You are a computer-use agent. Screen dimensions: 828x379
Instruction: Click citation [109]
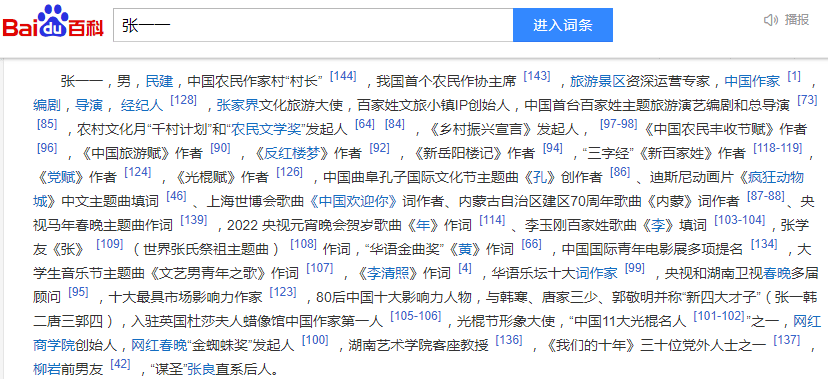pyautogui.click(x=110, y=244)
